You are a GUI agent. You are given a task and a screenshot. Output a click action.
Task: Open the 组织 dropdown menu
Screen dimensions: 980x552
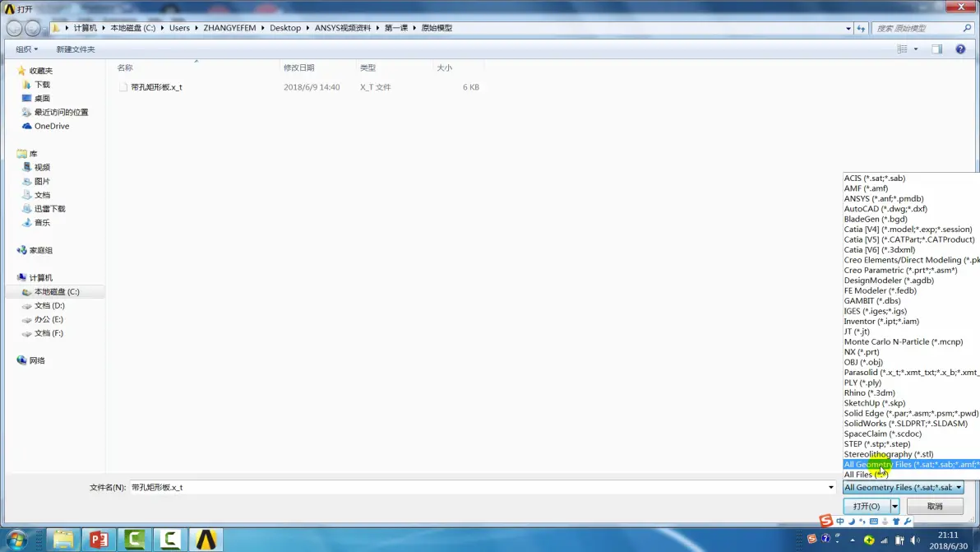click(x=26, y=49)
